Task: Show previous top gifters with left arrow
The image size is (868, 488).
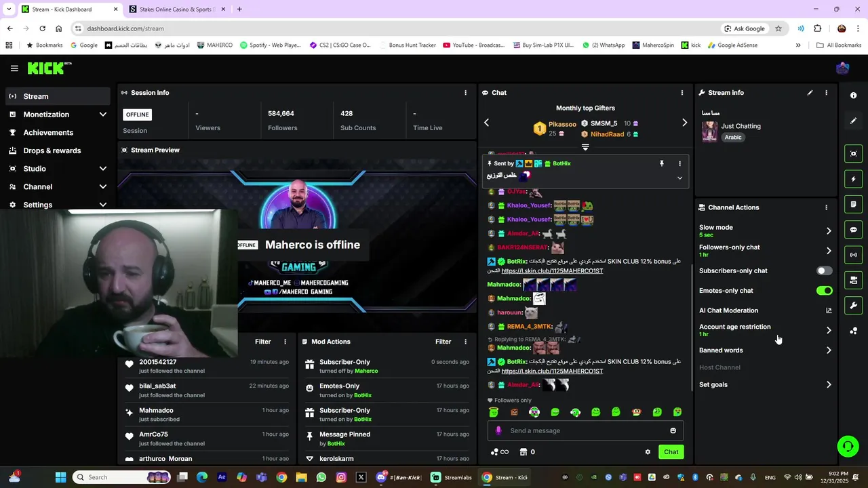Action: coord(486,123)
